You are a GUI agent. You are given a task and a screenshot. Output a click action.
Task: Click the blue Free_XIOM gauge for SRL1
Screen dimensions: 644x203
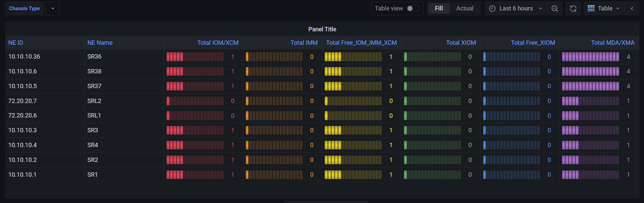511,116
